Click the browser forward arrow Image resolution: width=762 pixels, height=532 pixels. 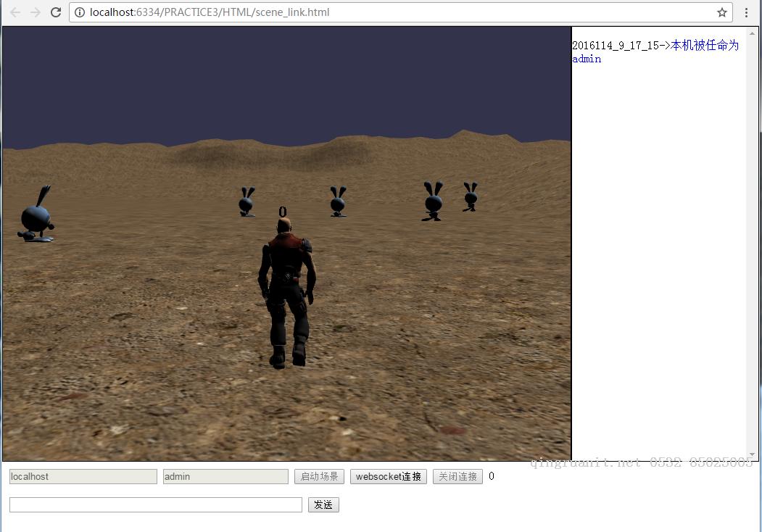pyautogui.click(x=35, y=12)
